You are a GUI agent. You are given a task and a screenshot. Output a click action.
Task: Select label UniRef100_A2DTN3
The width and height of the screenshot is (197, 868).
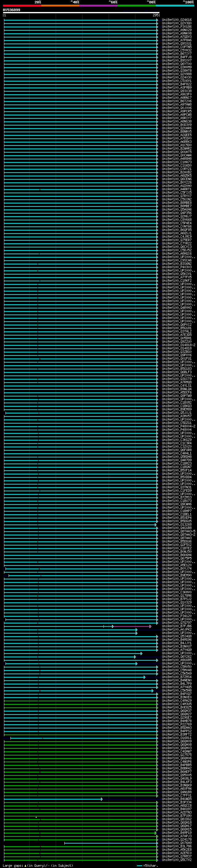(177, 812)
